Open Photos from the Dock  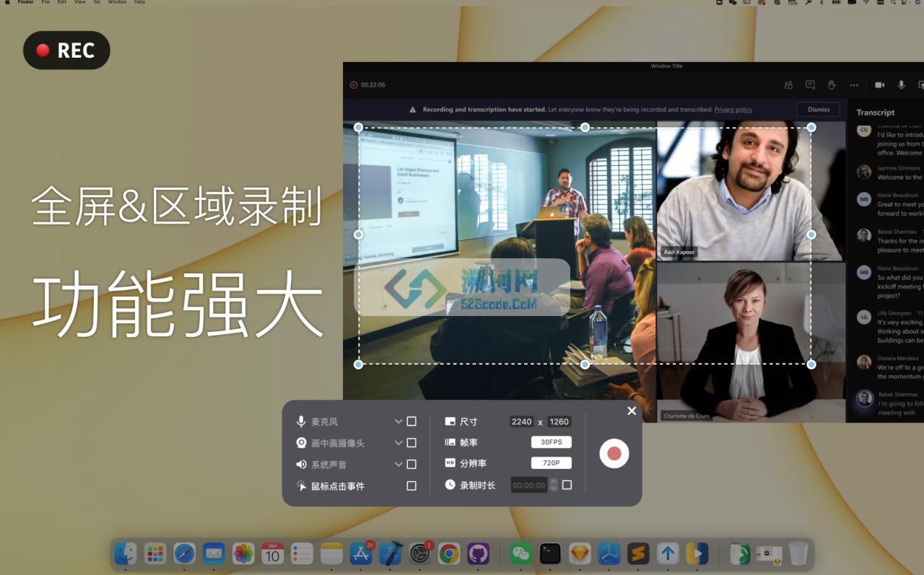pyautogui.click(x=243, y=553)
